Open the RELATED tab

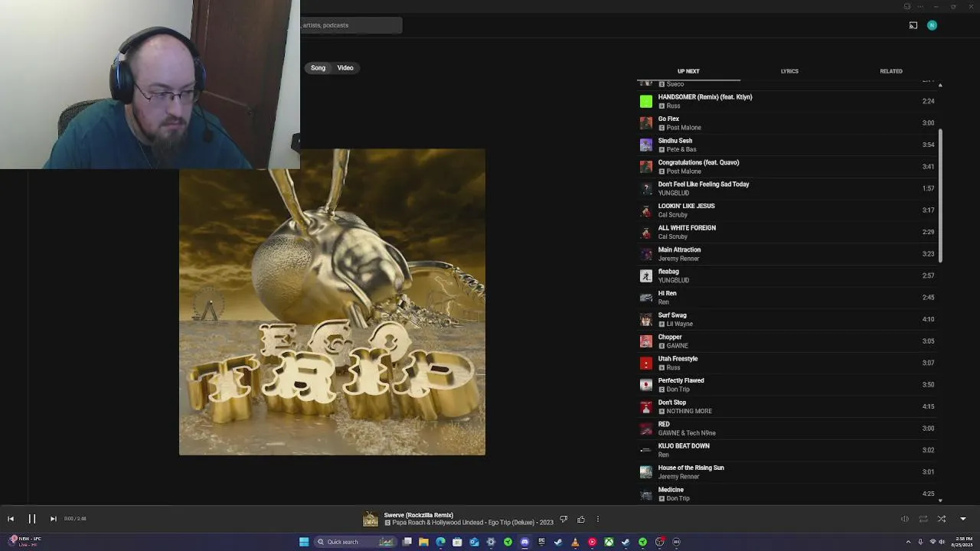tap(891, 71)
